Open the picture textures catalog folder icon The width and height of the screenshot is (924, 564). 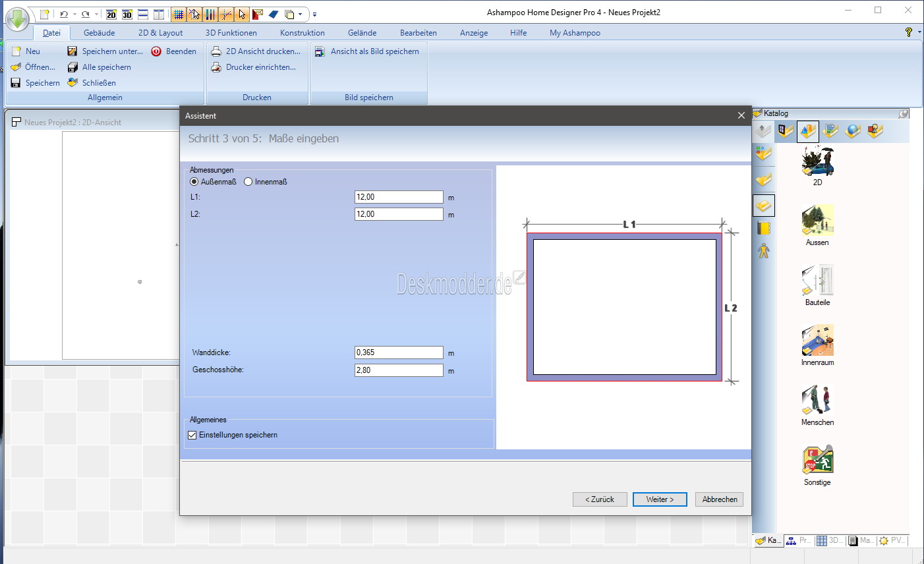[x=830, y=131]
